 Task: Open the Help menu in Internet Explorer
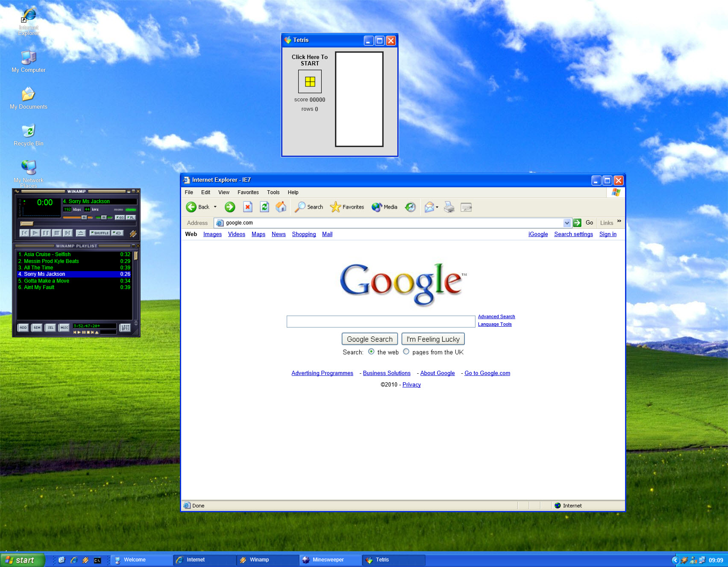pos(293,192)
